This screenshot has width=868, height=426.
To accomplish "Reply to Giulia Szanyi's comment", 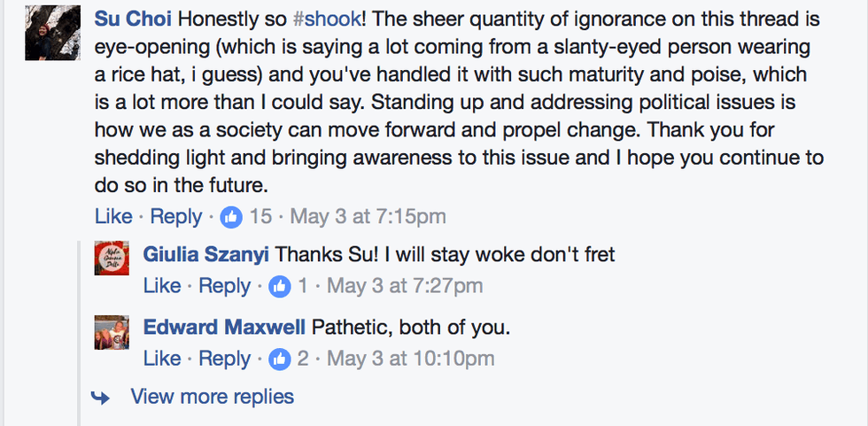I will pyautogui.click(x=224, y=286).
